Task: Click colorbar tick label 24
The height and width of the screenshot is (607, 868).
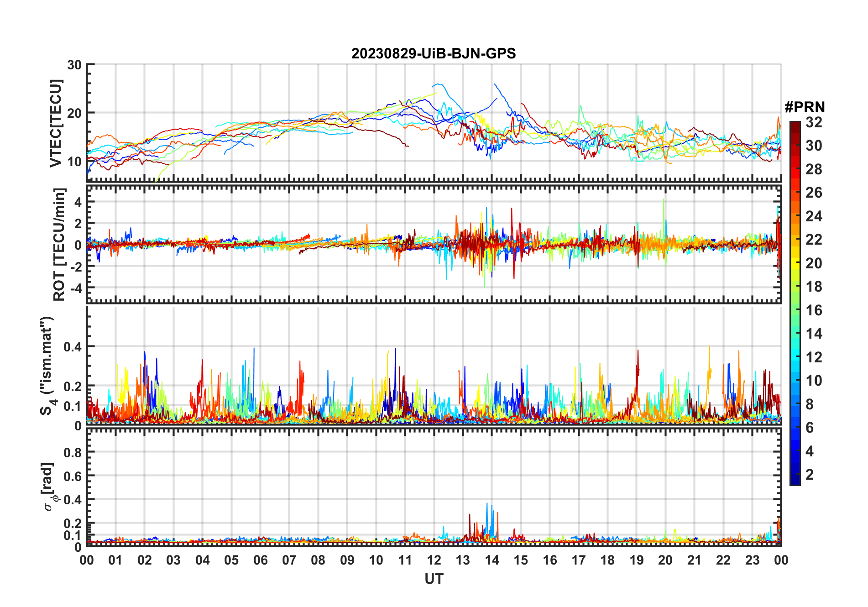Action: [x=813, y=216]
